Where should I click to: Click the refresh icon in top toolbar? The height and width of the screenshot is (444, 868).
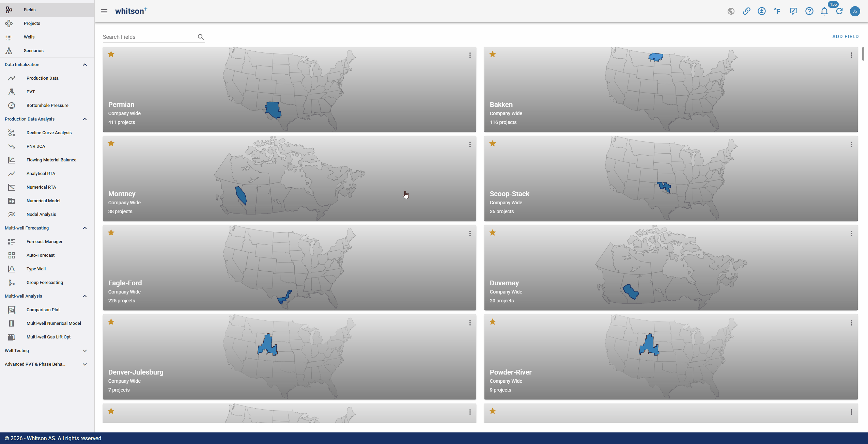tap(839, 11)
